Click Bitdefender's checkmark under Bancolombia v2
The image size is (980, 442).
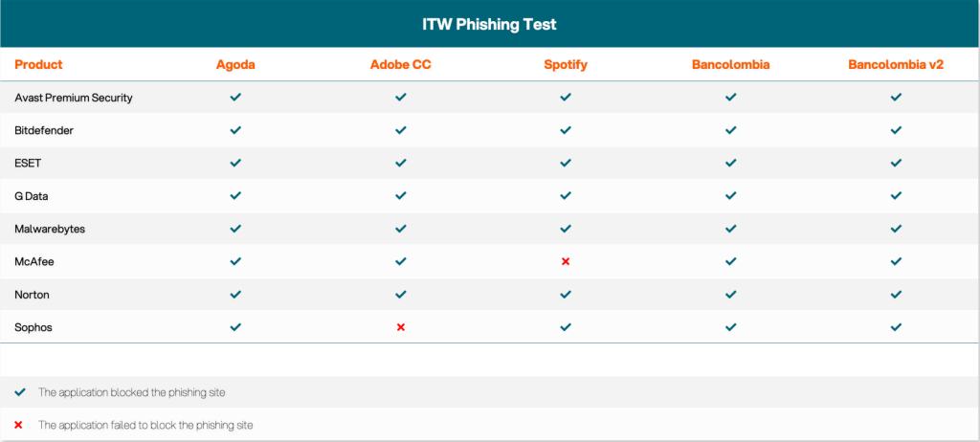click(x=896, y=130)
